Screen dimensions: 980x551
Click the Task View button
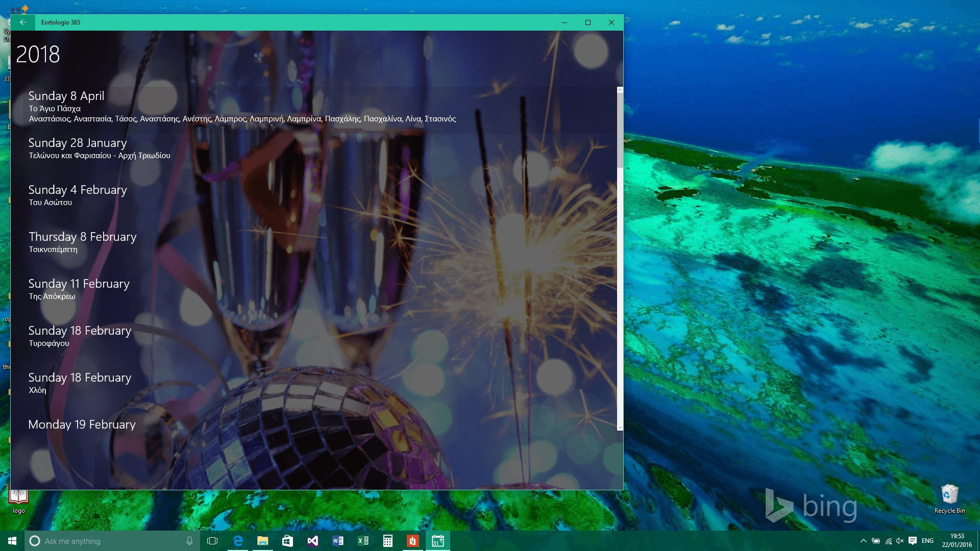coord(212,541)
